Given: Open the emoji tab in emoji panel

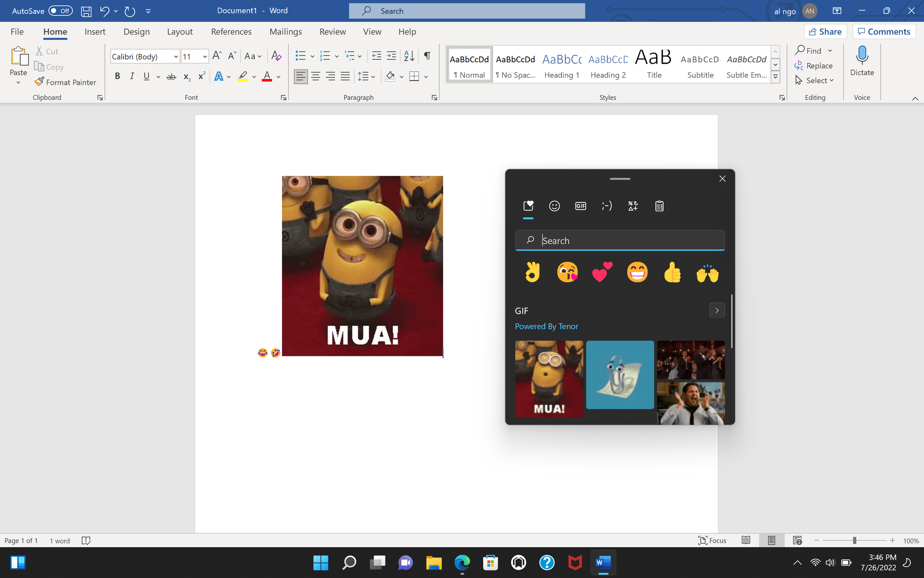Looking at the screenshot, I should (x=554, y=206).
